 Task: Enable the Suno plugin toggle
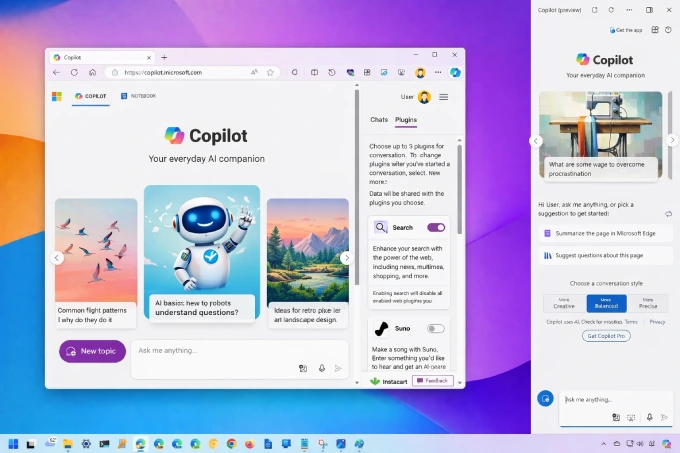pos(435,328)
